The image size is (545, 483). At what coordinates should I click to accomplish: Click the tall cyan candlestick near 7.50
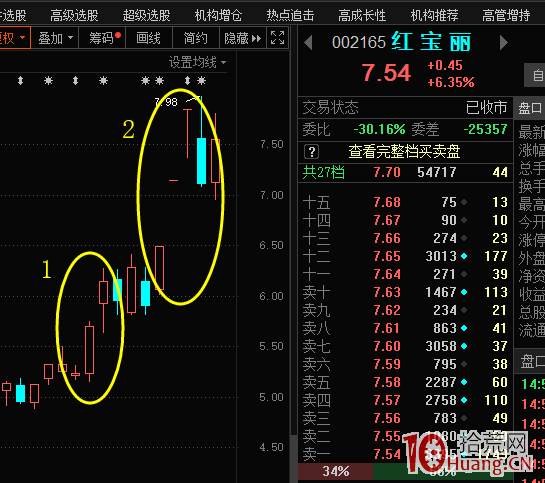coord(201,161)
